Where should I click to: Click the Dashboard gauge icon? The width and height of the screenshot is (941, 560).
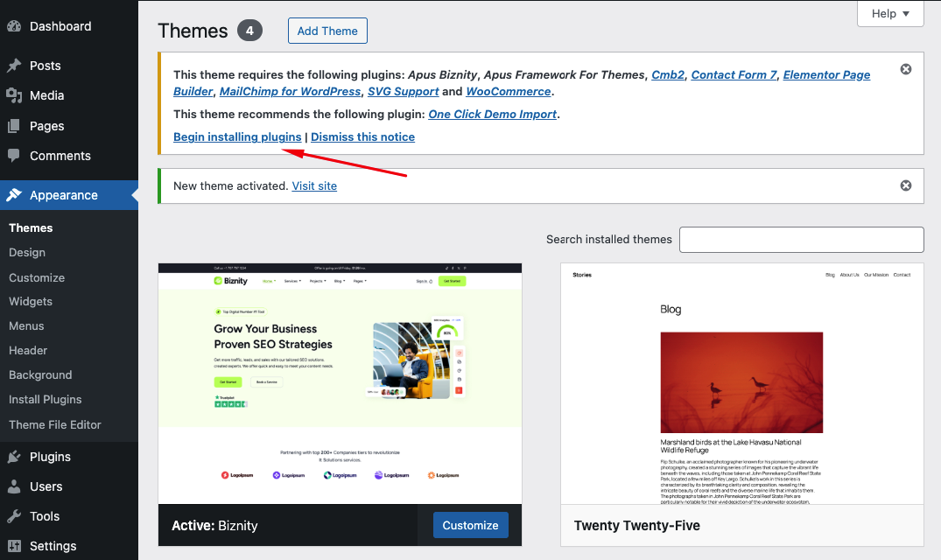pos(14,26)
